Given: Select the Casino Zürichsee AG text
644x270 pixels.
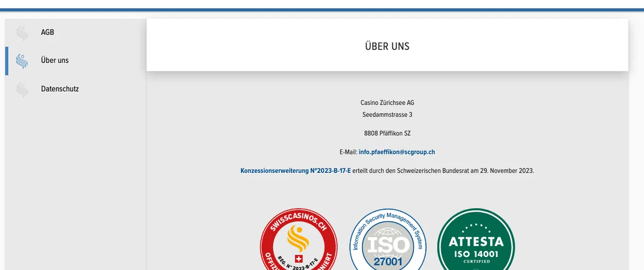Looking at the screenshot, I should [387, 102].
